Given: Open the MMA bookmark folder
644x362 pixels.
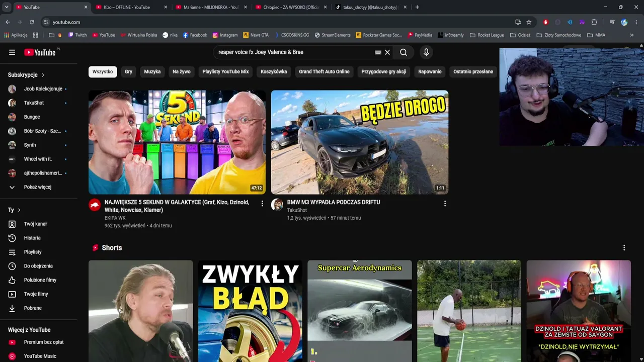Looking at the screenshot, I should coord(596,35).
